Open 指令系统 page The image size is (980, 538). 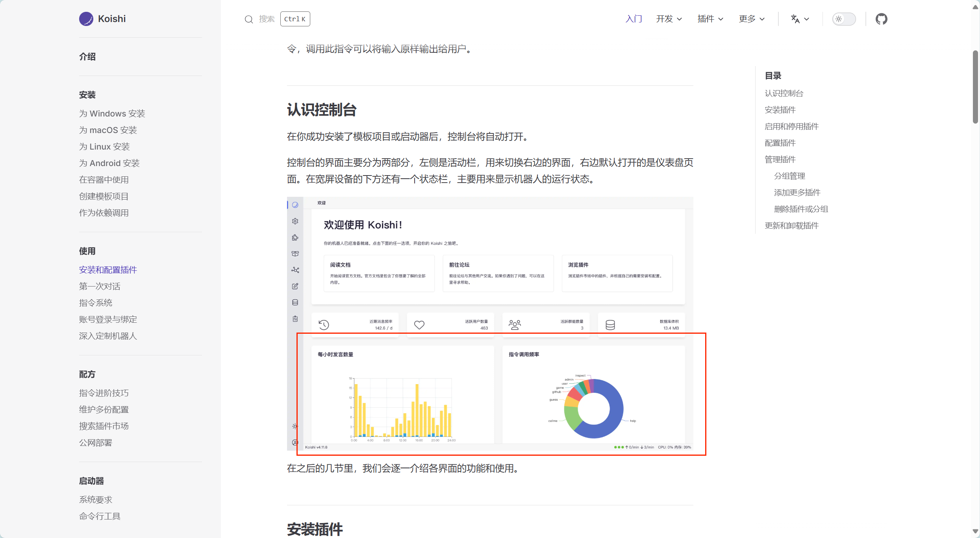tap(96, 303)
